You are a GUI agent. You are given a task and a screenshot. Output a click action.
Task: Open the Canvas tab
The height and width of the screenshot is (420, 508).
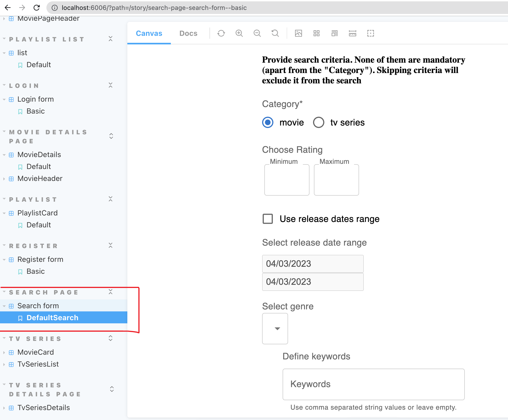tap(149, 33)
